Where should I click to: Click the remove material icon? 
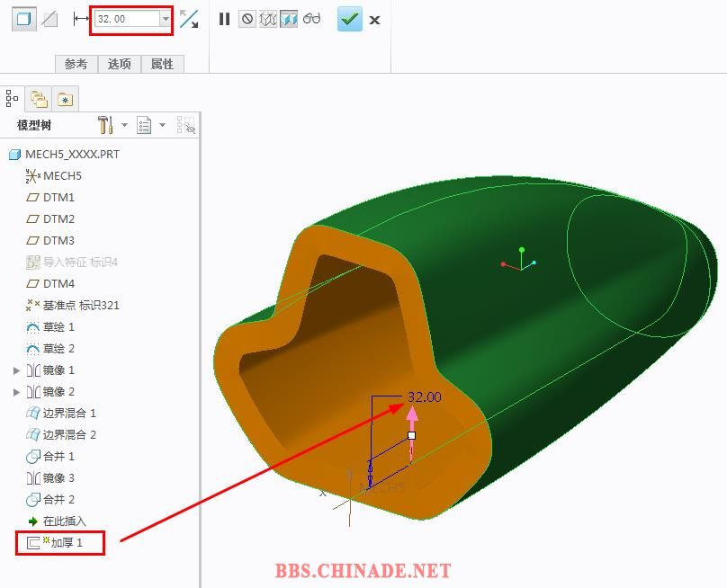[51, 19]
